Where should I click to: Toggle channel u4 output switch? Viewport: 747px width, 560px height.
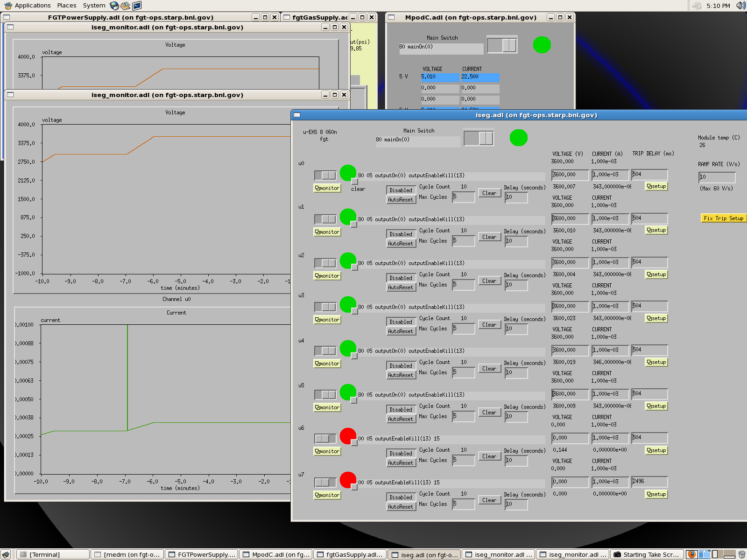tap(325, 351)
